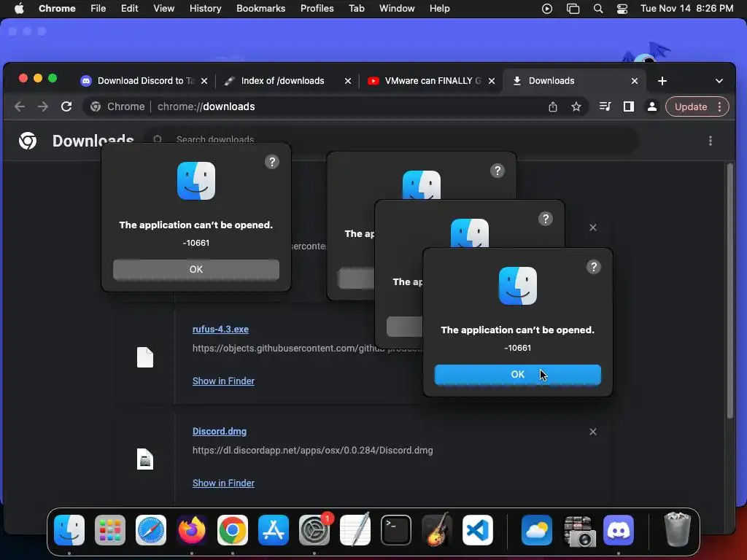Launch GarageBand from the Dock
The height and width of the screenshot is (560, 747).
pyautogui.click(x=436, y=530)
